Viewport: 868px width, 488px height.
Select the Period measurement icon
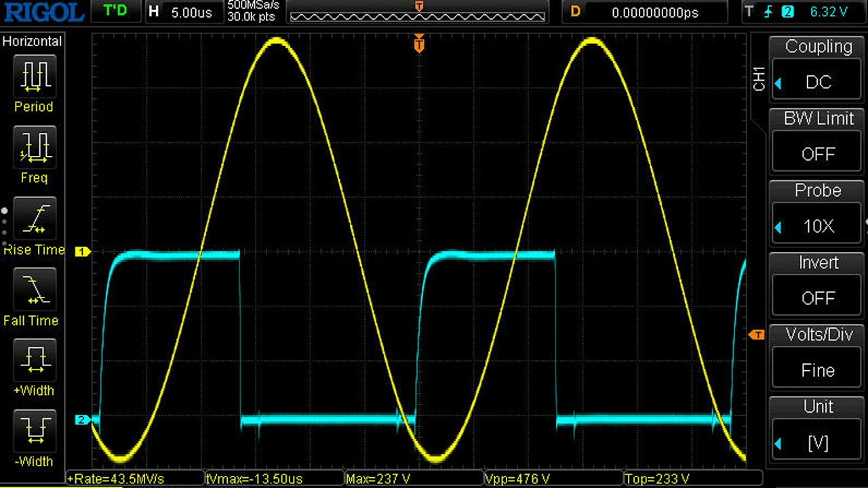tap(35, 76)
